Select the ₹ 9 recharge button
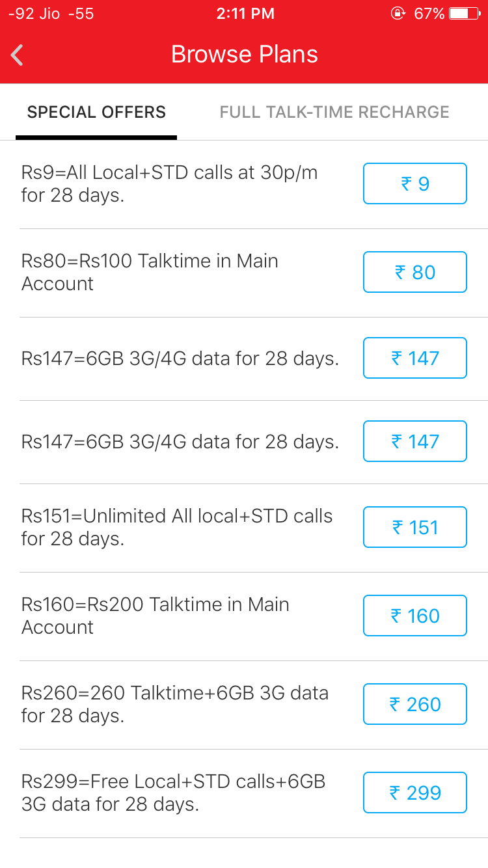488x868 pixels. (x=414, y=184)
